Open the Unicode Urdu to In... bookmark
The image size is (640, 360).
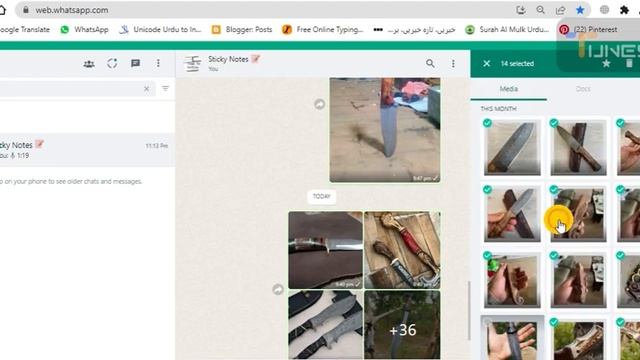[160, 29]
